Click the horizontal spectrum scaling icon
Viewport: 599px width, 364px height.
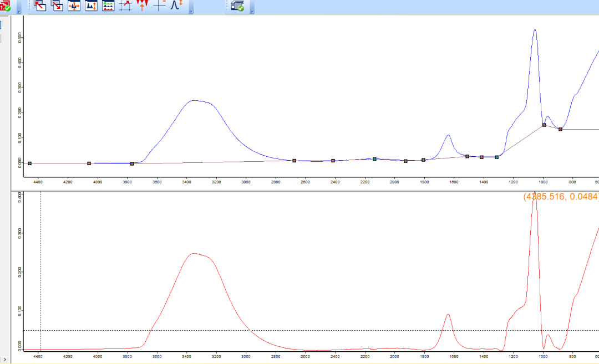[74, 6]
